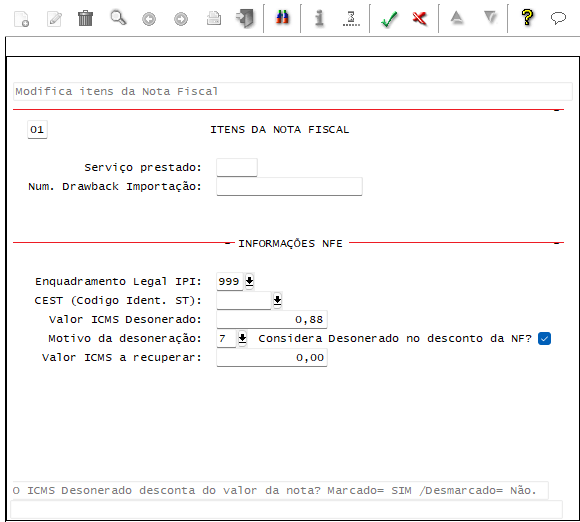
Task: Open CEST code lookup arrow
Action: 277,300
